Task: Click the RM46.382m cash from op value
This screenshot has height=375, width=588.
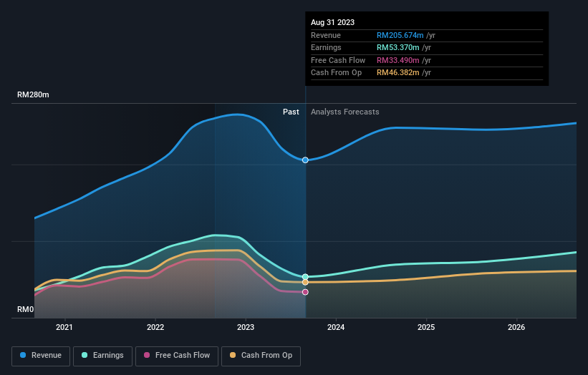Action: [x=398, y=73]
